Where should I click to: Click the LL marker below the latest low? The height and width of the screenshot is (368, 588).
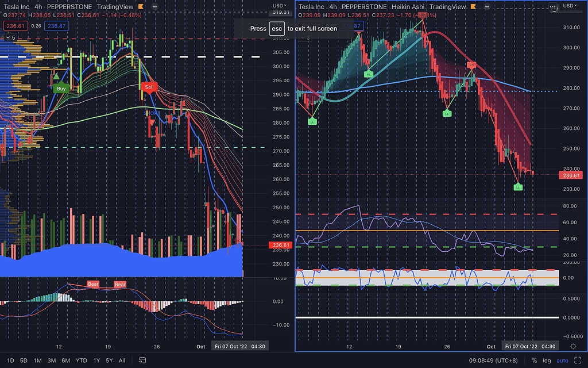pos(518,186)
